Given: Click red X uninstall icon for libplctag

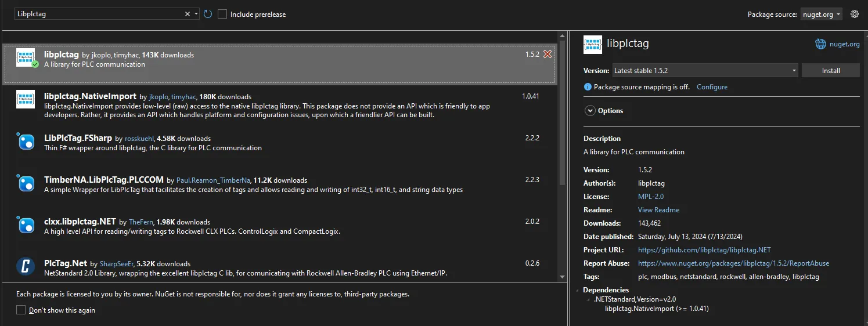Looking at the screenshot, I should point(547,54).
